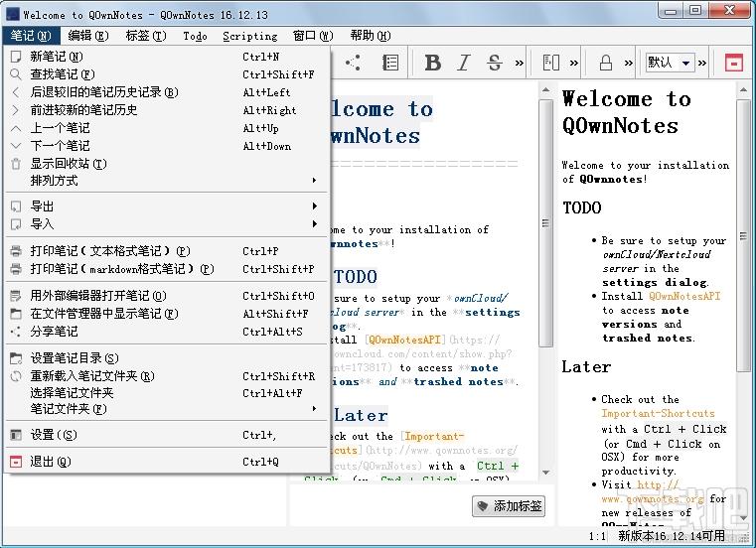Viewport: 756px width, 548px height.
Task: Open the 标签 menu
Action: (146, 36)
